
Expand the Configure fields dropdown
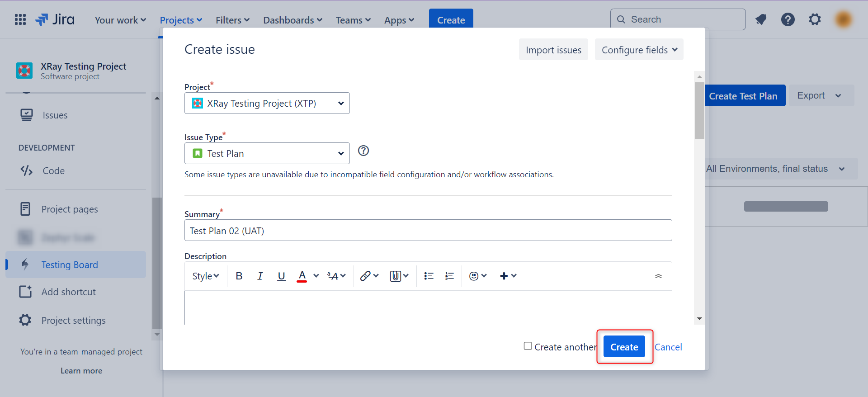pyautogui.click(x=639, y=50)
